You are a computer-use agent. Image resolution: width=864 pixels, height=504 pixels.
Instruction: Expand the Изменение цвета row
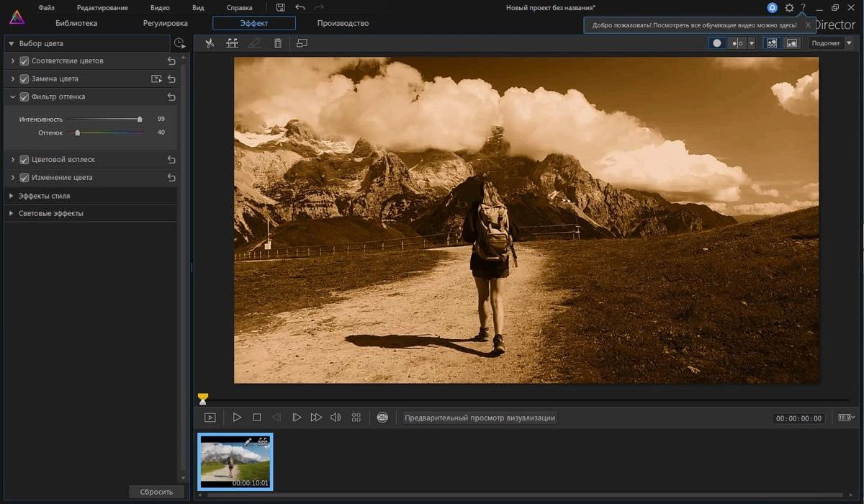13,177
